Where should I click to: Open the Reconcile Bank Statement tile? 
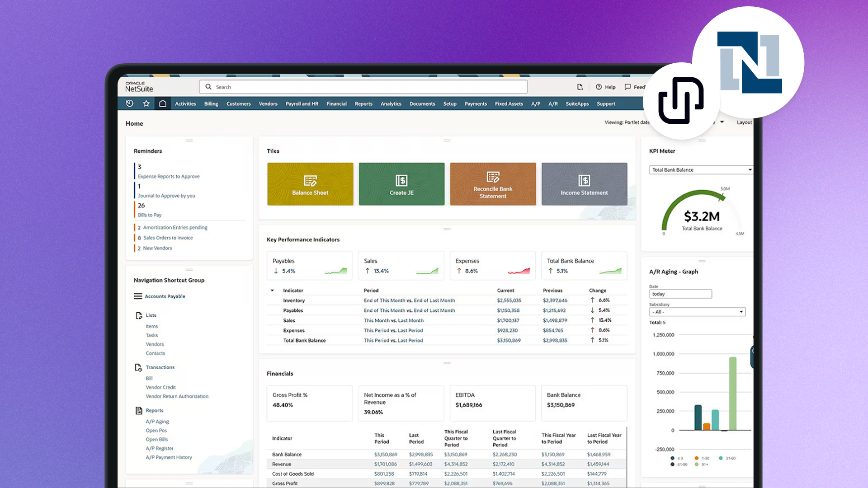click(x=493, y=184)
